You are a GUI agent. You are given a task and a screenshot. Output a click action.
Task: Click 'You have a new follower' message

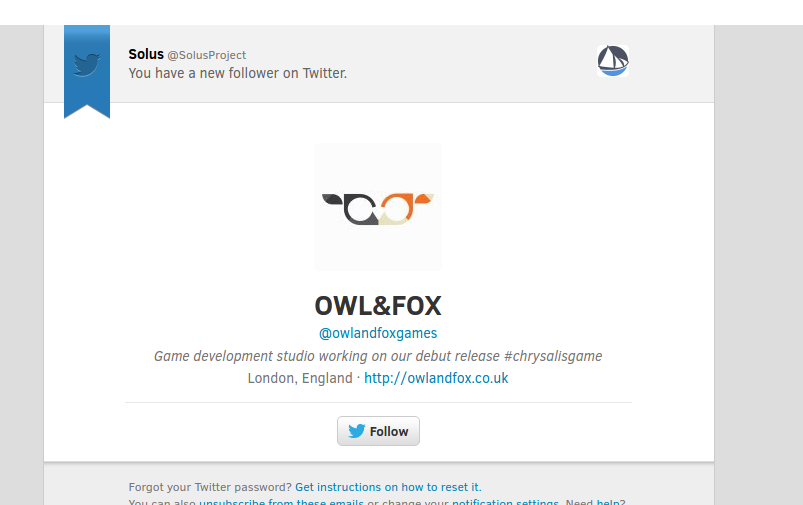click(x=238, y=73)
